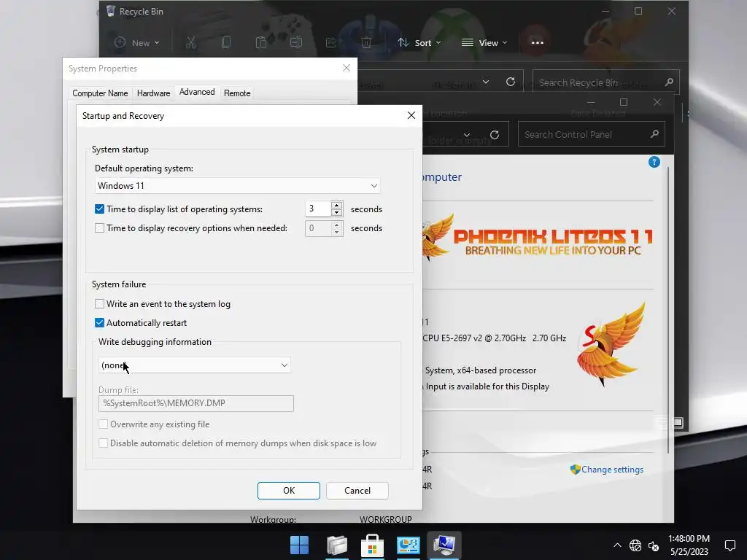Close the Startup and Recovery dialog
Image resolution: width=747 pixels, height=560 pixels.
point(411,115)
